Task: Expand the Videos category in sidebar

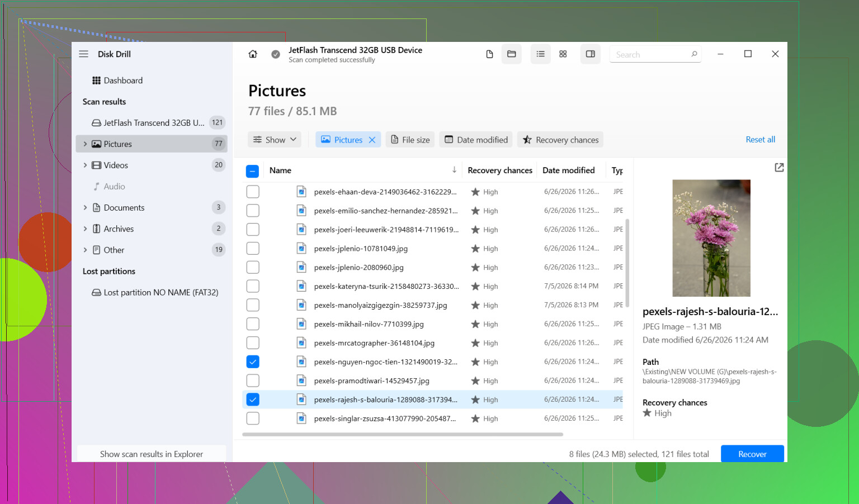Action: coord(85,165)
